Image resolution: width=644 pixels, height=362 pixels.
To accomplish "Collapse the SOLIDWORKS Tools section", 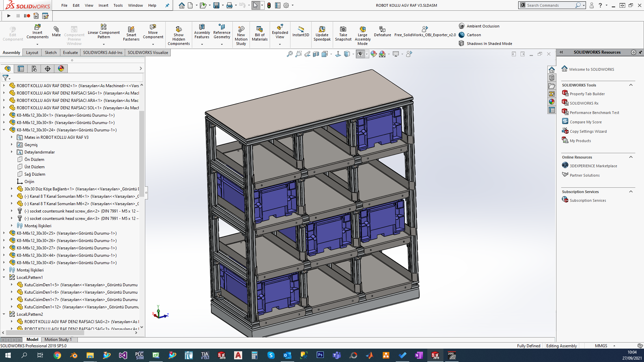I will coord(631,85).
